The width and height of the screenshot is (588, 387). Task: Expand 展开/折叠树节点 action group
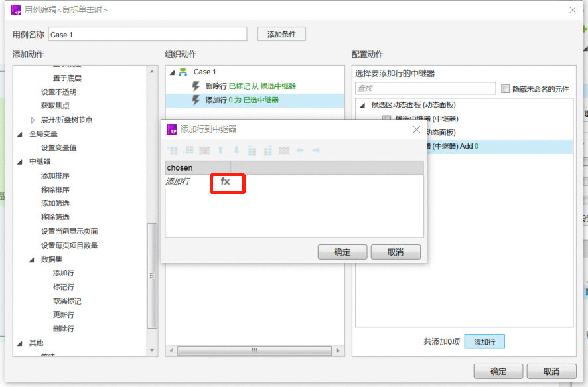[33, 120]
